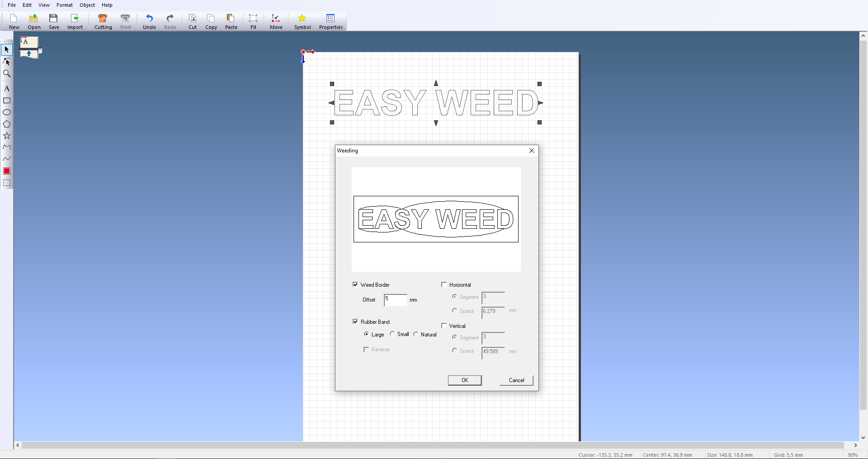This screenshot has width=868, height=459.
Task: Cut the selection using the Cut icon
Action: click(193, 21)
